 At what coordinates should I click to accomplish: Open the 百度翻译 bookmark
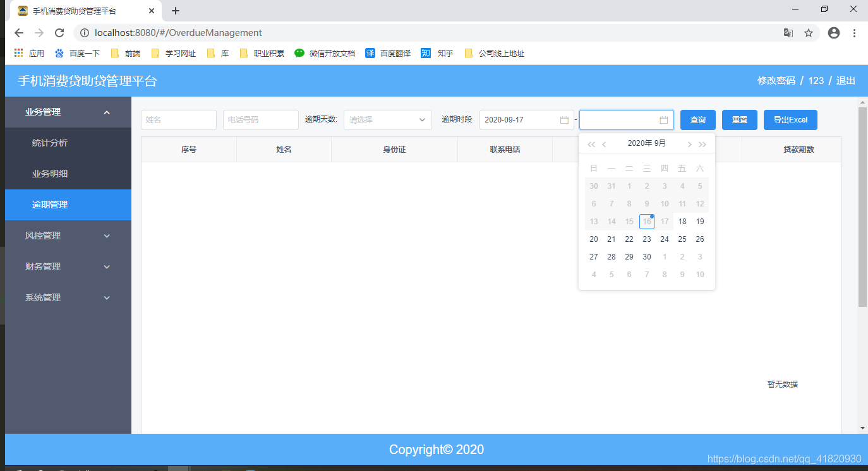click(388, 54)
